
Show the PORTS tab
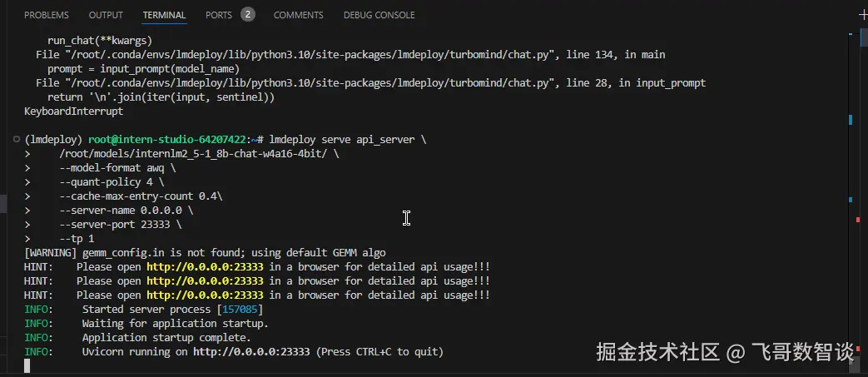[x=219, y=15]
